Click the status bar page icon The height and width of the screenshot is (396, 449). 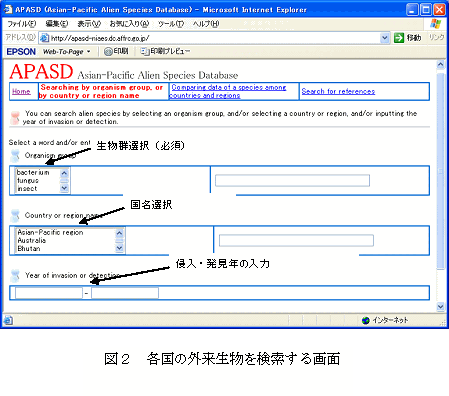click(8, 320)
